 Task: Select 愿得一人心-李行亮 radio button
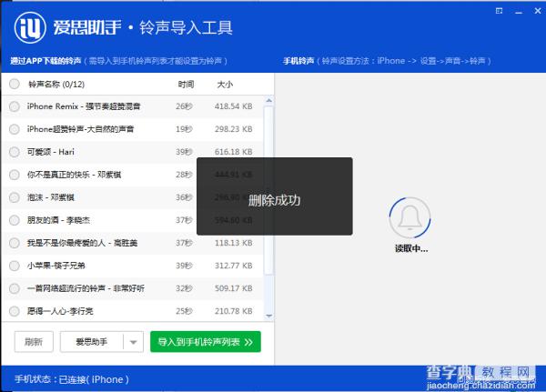pos(15,311)
